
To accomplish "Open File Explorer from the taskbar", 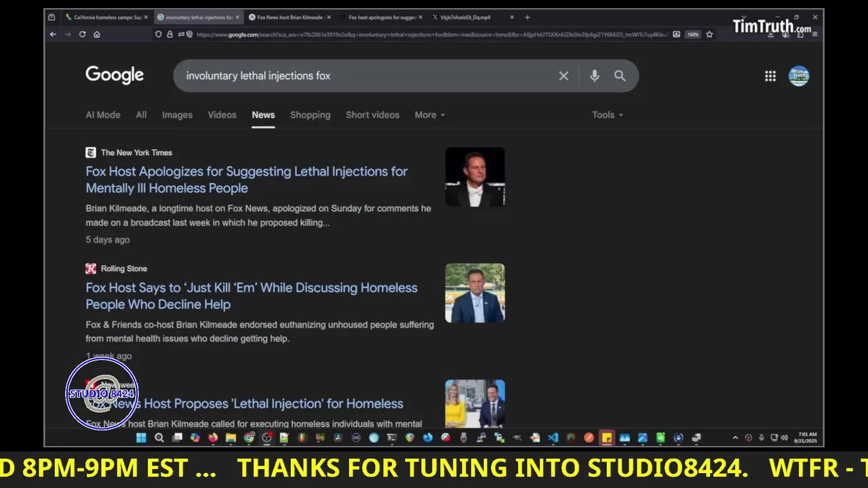I will 231,438.
